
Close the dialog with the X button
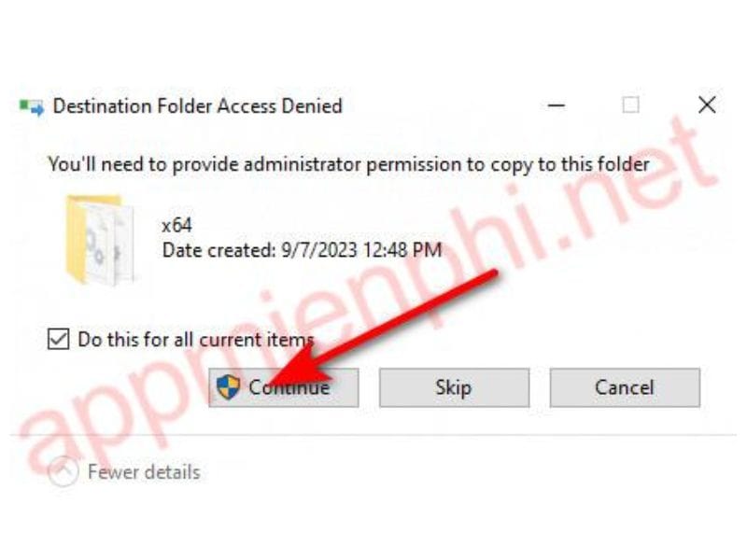click(x=707, y=105)
